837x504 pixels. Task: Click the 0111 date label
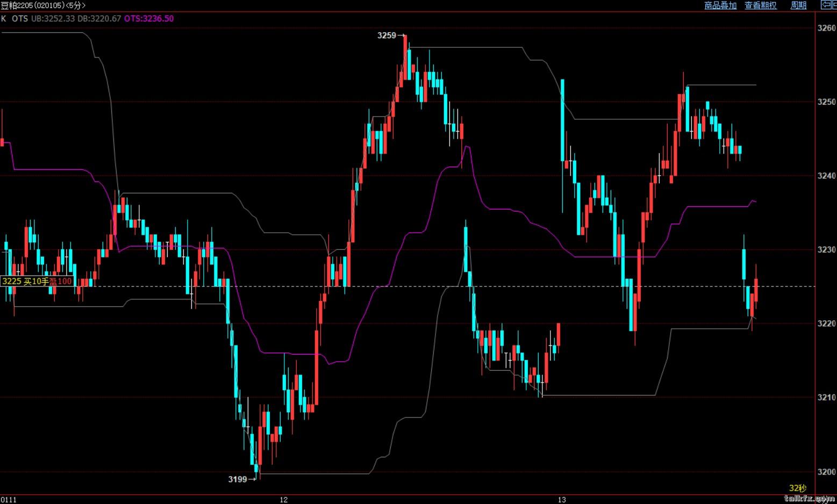pyautogui.click(x=9, y=500)
